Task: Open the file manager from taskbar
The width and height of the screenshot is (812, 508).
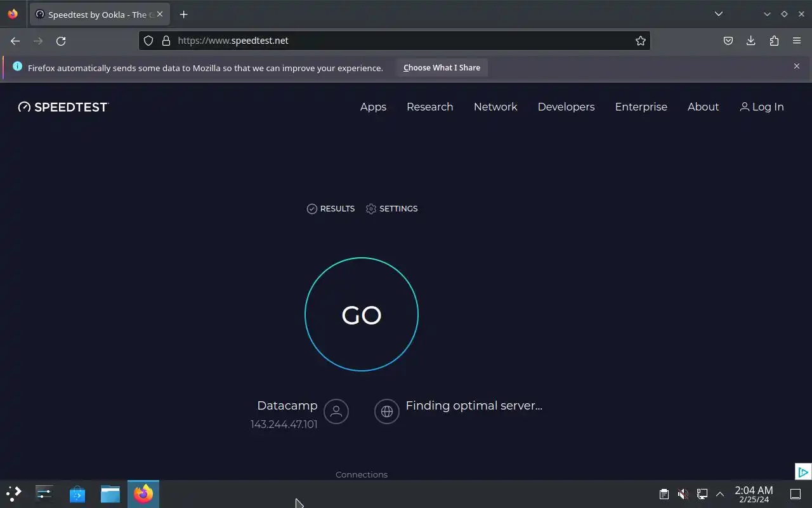Action: [110, 493]
